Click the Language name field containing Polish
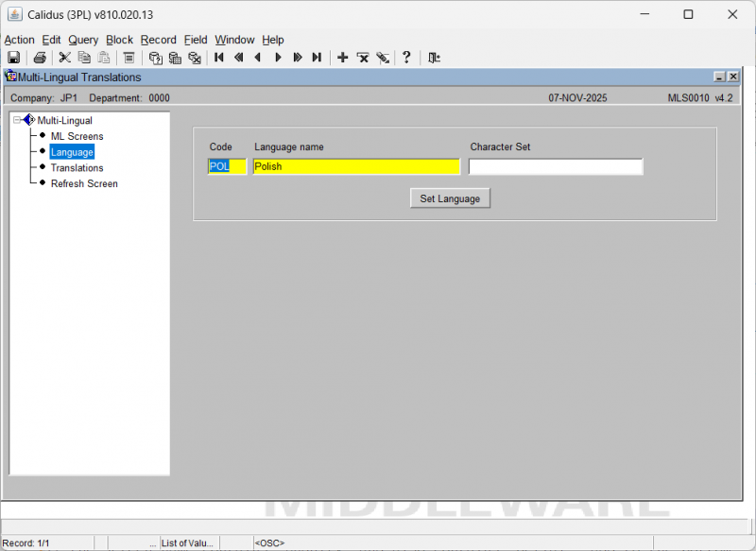756x551 pixels. tap(355, 166)
